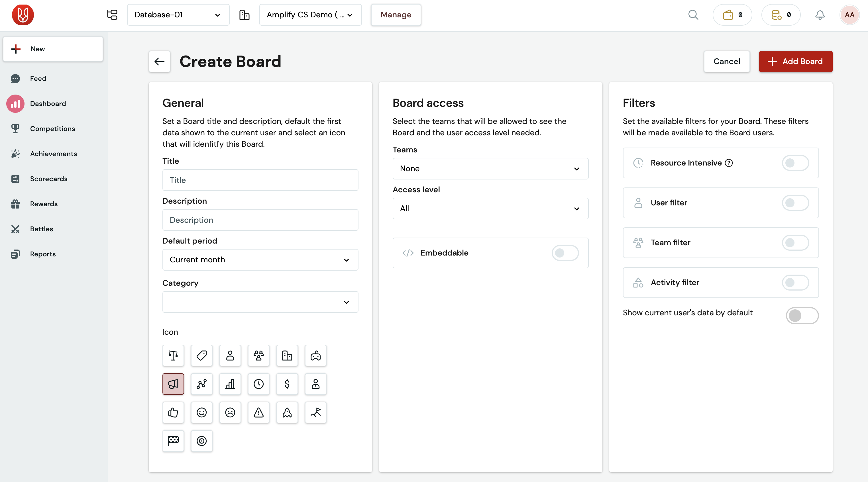Open the Default period Current month dropdown
868x482 pixels.
pyautogui.click(x=260, y=260)
